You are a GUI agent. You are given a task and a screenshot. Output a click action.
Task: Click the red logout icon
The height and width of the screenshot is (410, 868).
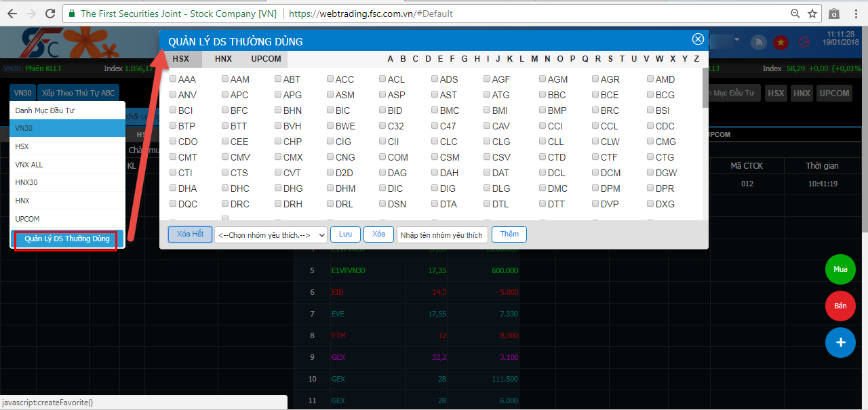pos(805,42)
